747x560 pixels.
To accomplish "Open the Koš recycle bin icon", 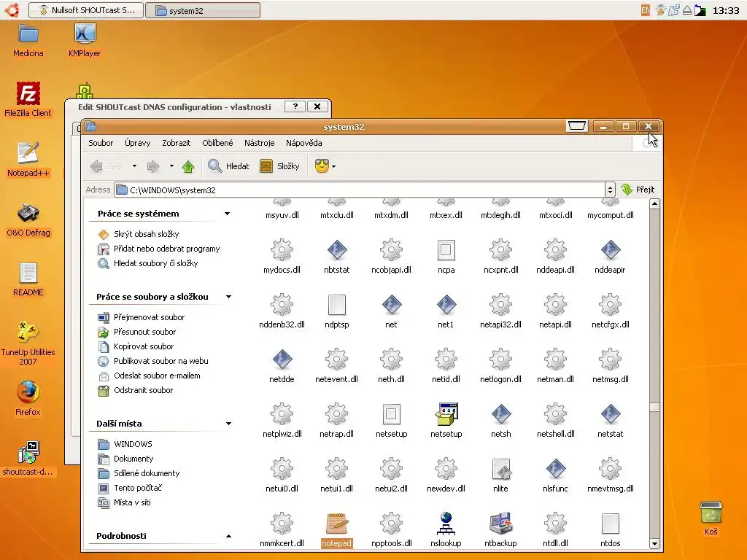I will click(x=711, y=513).
